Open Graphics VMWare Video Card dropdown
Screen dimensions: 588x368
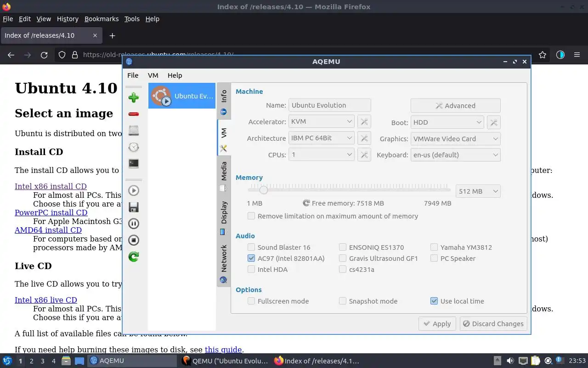coord(455,139)
